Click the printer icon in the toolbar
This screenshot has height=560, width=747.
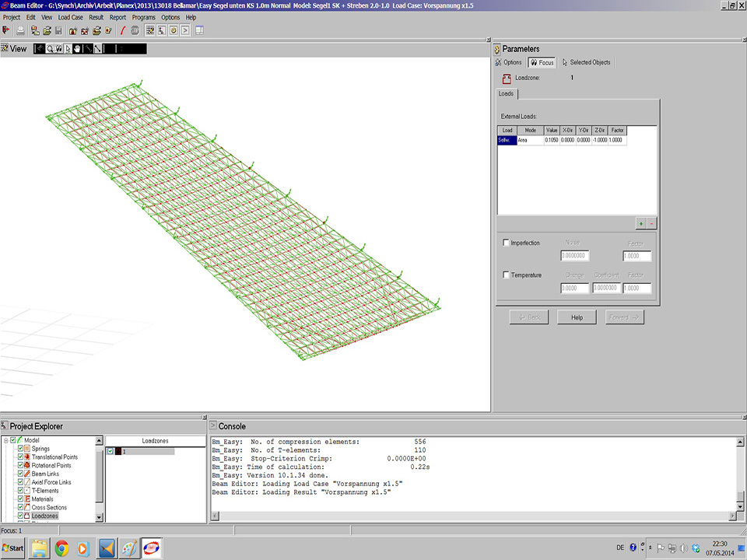pos(20,30)
